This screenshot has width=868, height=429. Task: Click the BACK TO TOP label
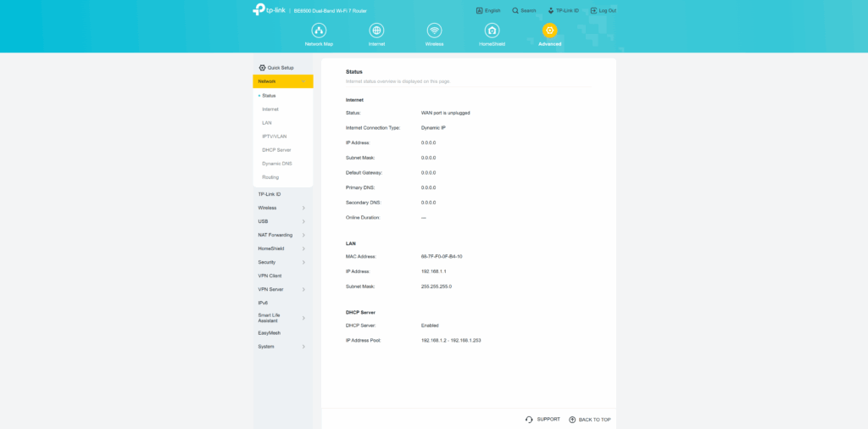click(x=594, y=420)
